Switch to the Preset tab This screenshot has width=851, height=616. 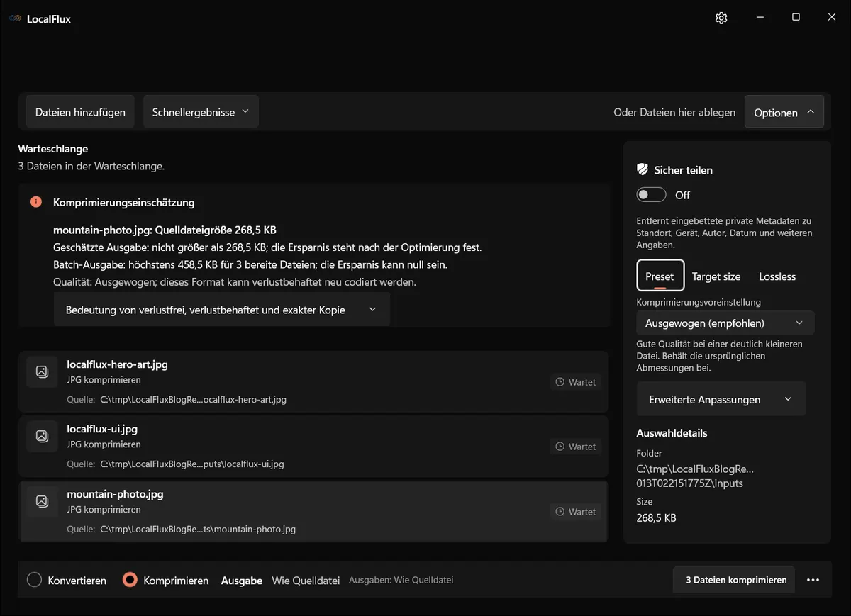point(660,276)
